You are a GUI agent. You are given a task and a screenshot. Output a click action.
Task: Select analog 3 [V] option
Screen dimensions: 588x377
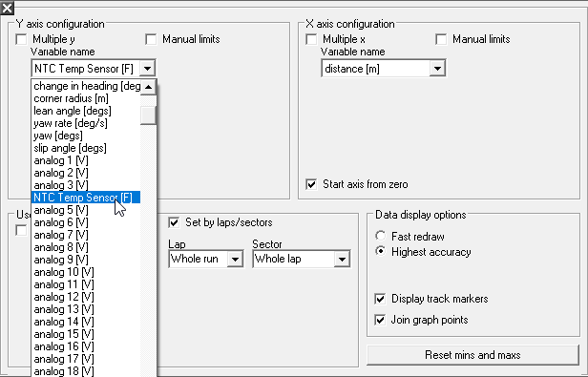pos(86,185)
